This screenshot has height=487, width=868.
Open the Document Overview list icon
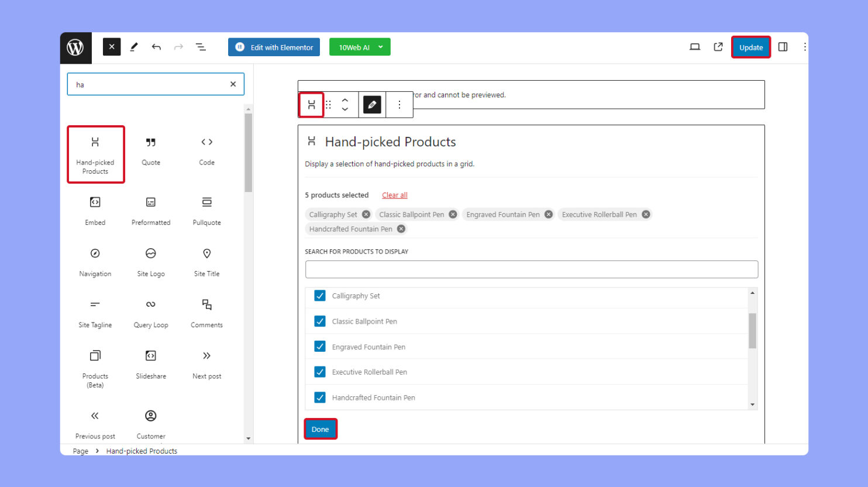point(201,47)
